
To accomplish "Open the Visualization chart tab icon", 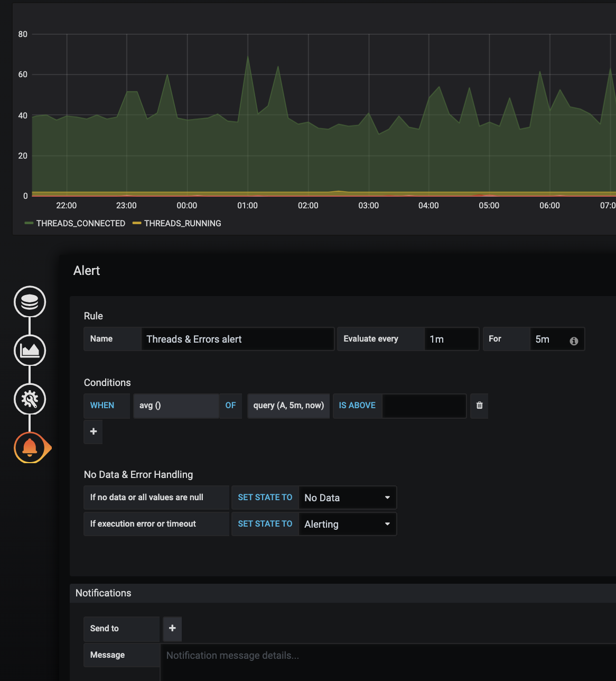I will point(30,351).
